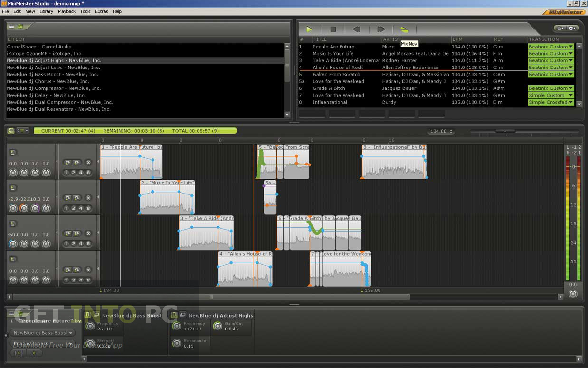
Task: Click track 1 green play-flag icon
Action: click(x=13, y=152)
